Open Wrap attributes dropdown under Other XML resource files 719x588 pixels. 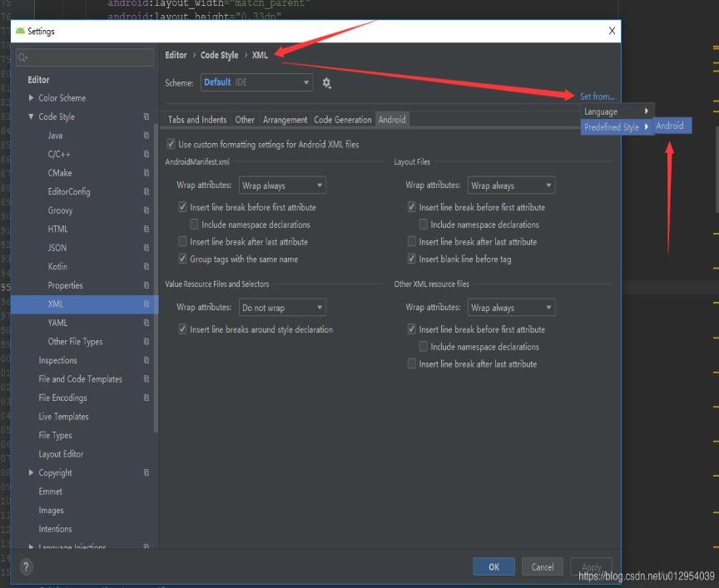point(511,307)
